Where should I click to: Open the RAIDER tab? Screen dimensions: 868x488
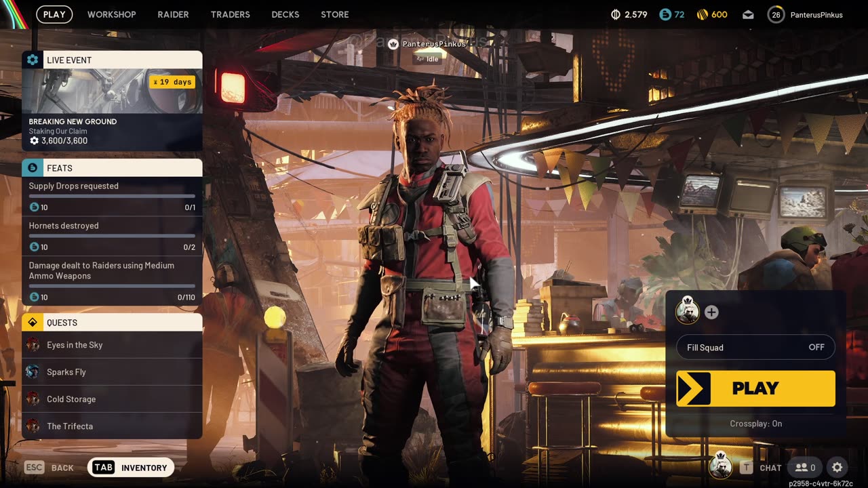click(x=173, y=14)
